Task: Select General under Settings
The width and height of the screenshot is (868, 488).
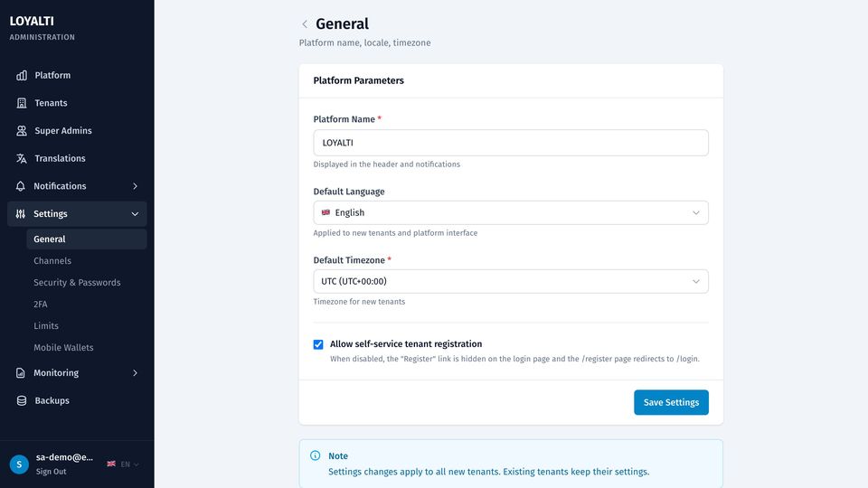Action: (x=87, y=239)
